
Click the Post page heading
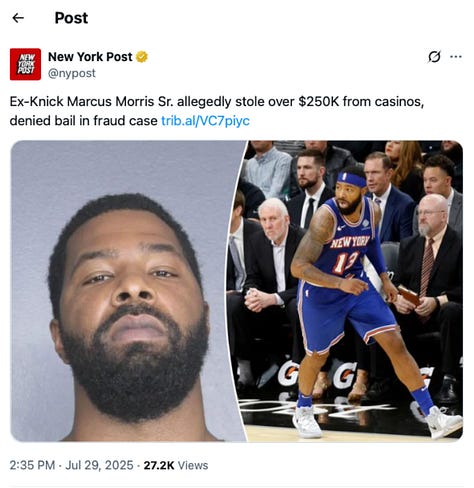tap(71, 18)
